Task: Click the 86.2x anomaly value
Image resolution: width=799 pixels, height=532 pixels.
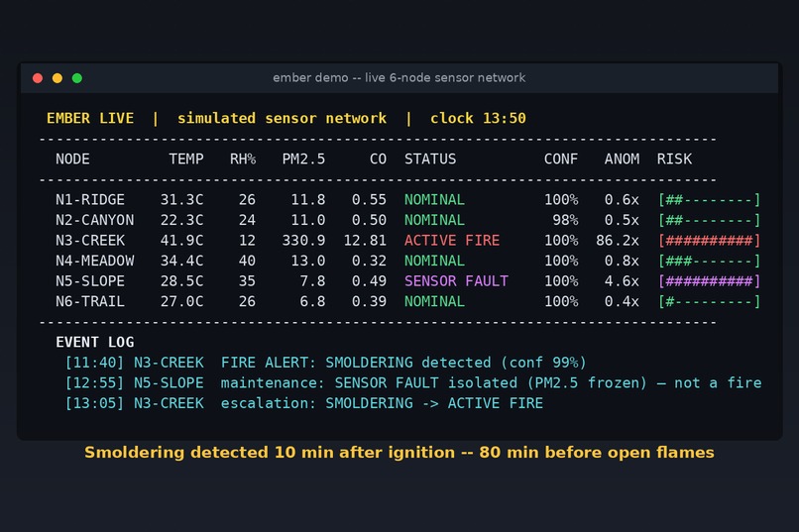Action: 618,241
